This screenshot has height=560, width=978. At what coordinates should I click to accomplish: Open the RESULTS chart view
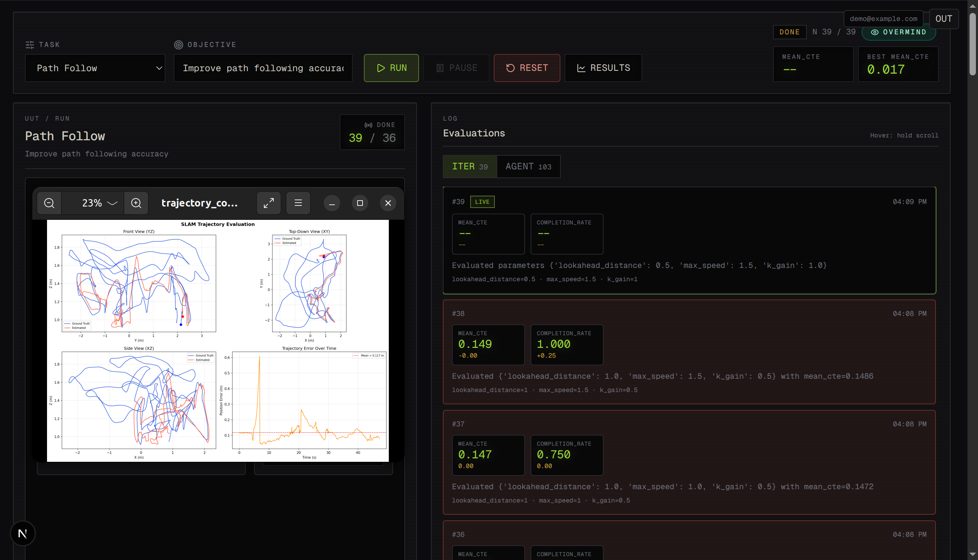coord(603,68)
